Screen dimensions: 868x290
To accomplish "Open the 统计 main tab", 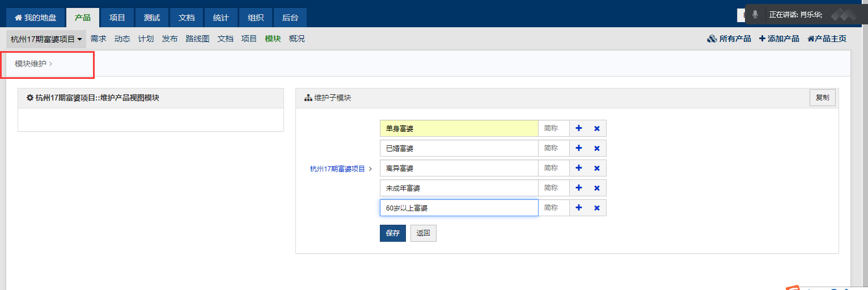I will coord(221,18).
